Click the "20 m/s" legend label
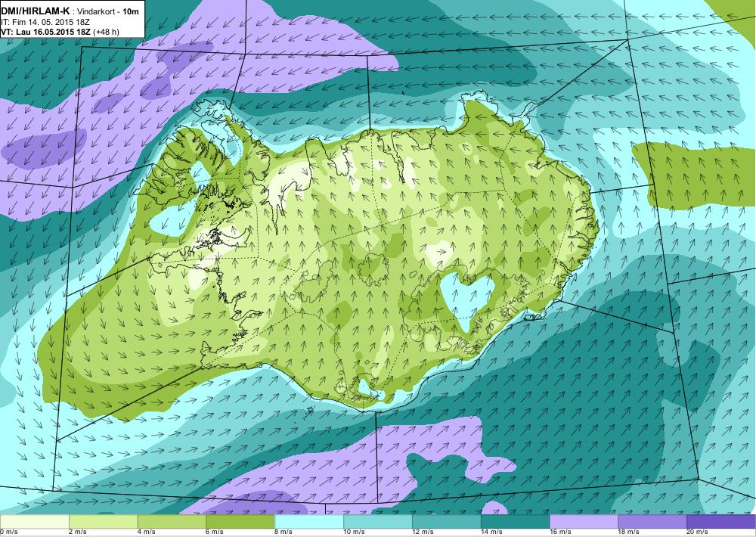Viewport: 756px width, 537px height. [698, 532]
